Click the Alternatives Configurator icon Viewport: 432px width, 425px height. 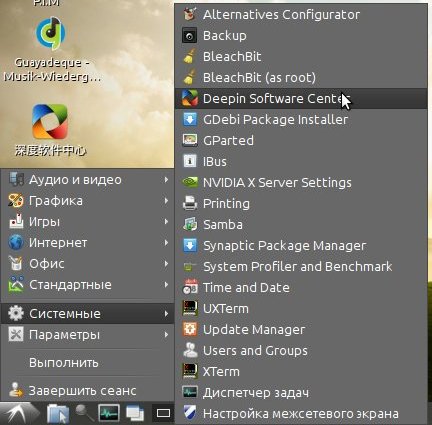190,15
